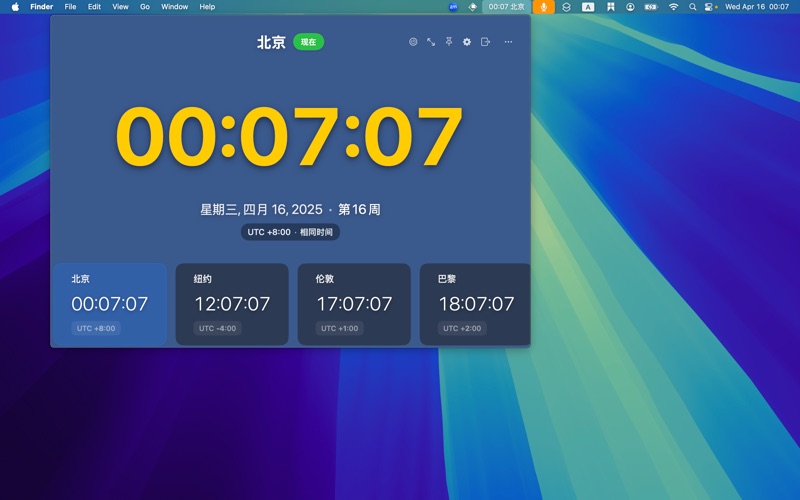800x500 pixels.
Task: Open the Wi-Fi menu bar icon
Action: pos(673,7)
